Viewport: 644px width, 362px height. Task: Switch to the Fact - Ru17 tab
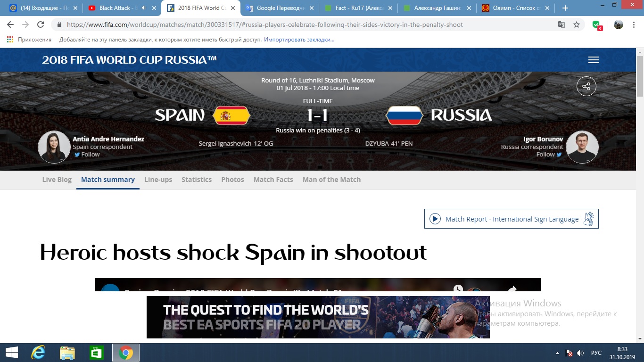coord(358,8)
